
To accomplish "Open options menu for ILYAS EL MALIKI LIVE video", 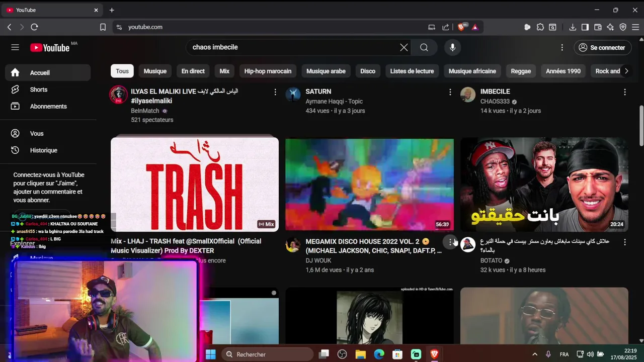I will 275,92.
